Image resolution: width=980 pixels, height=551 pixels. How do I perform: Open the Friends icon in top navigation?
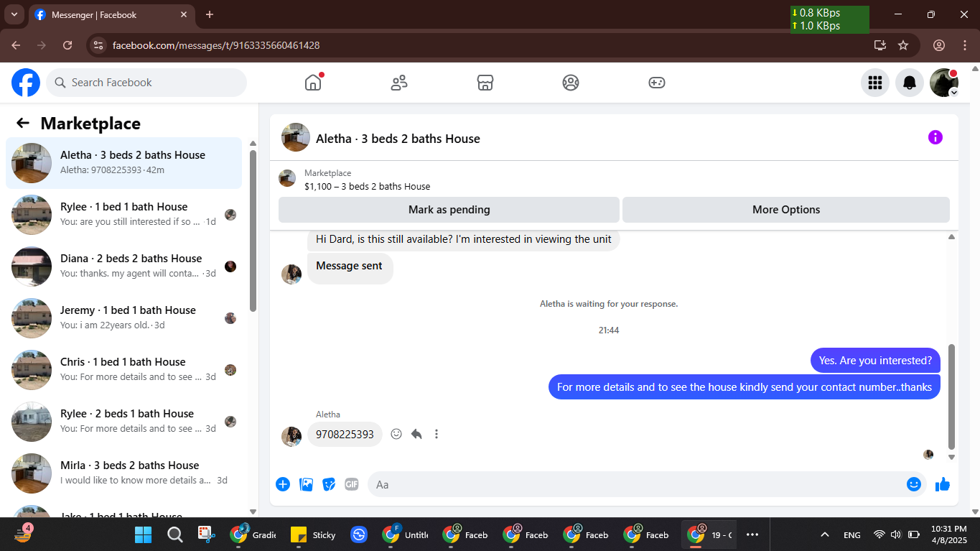coord(399,83)
